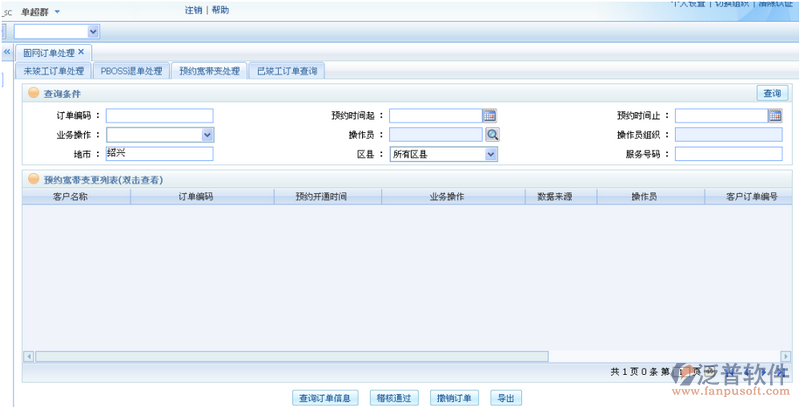Switch to 已竣工订单查询 tab
Screen dimensions: 800x407
[287, 72]
